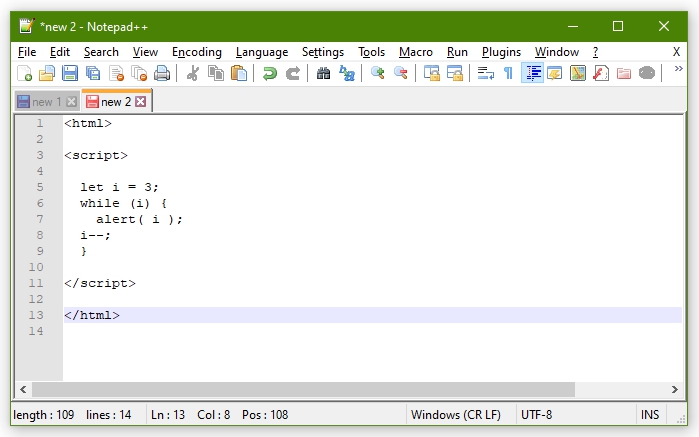Click the Replace icon
Image resolution: width=699 pixels, height=437 pixels.
click(x=346, y=73)
